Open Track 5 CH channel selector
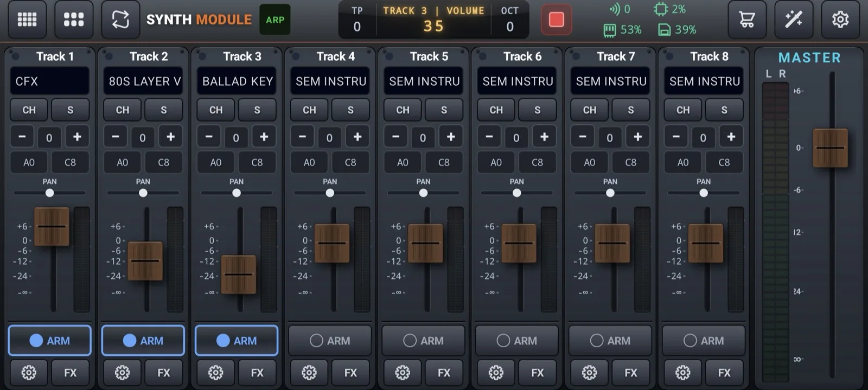 click(403, 110)
